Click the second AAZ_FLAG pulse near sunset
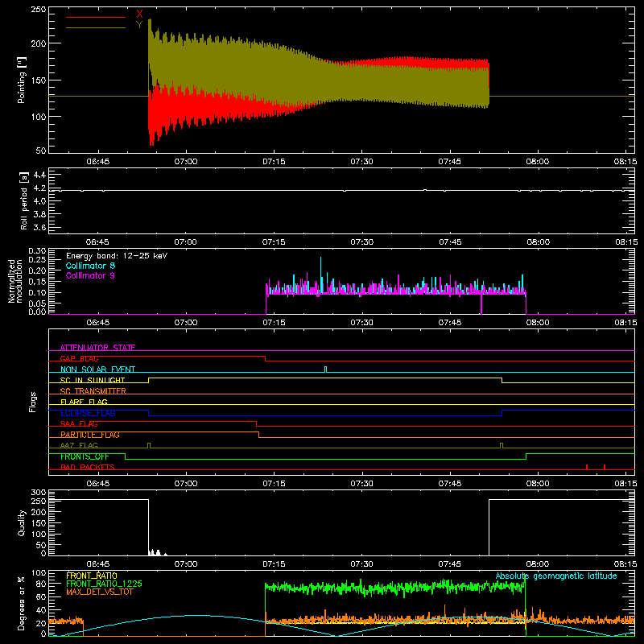644x644 pixels. [502, 445]
